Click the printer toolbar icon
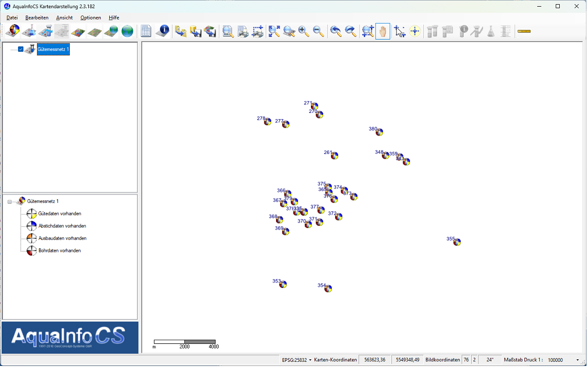Screen dimensions: 588x367 [x=243, y=31]
